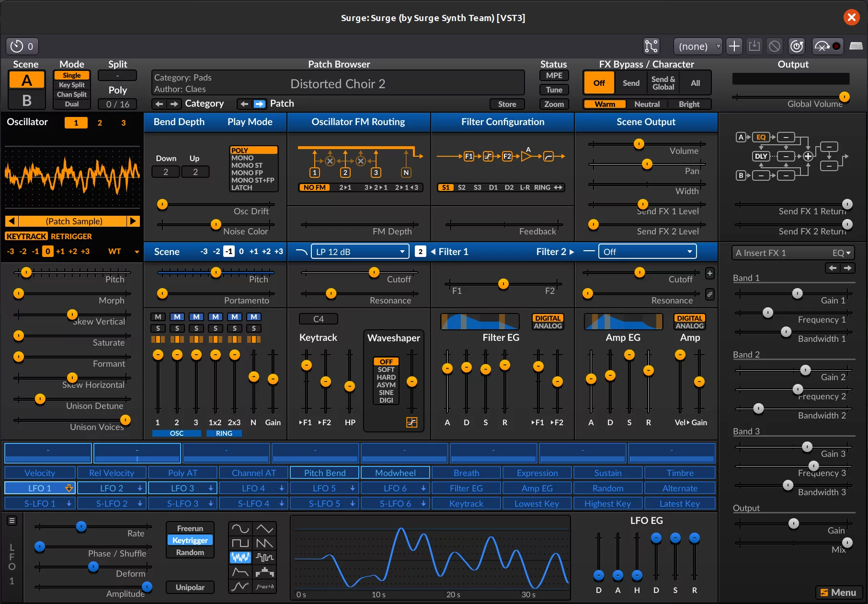Open the Surge Menu button

click(839, 592)
